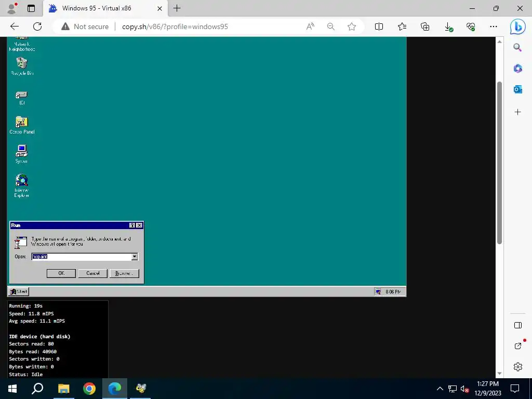The image size is (532, 399).
Task: Click Browse in the Run dialog
Action: point(124,273)
